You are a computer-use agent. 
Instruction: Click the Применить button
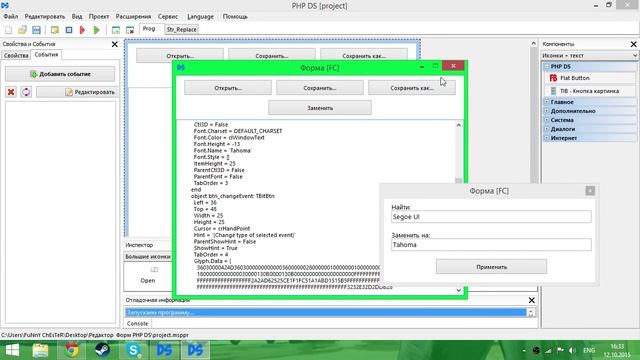tap(491, 267)
